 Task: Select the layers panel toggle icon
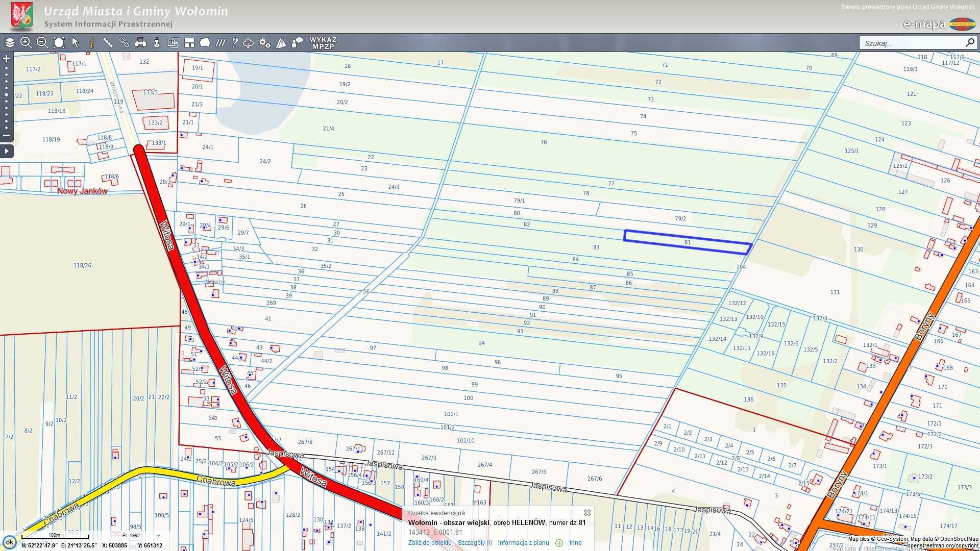click(10, 42)
